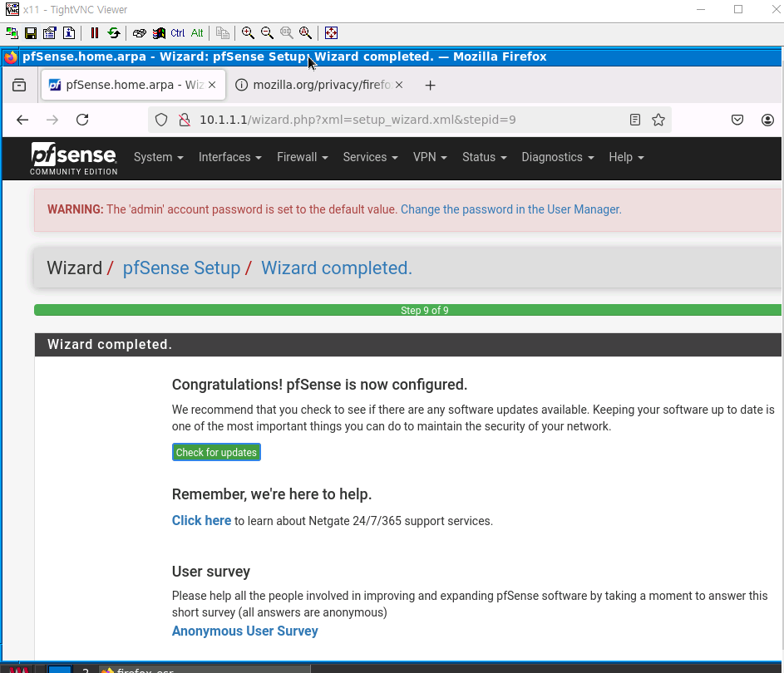Click the 'Wizard completed.' breadcrumb link
Image resolution: width=784 pixels, height=673 pixels.
coord(337,268)
